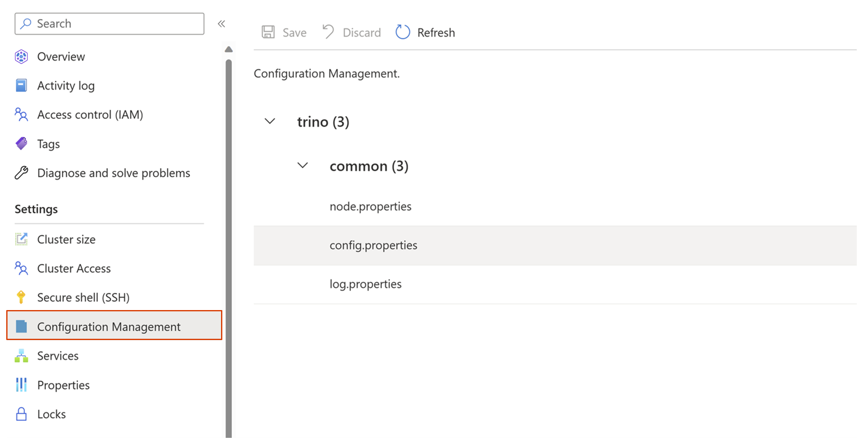This screenshot has height=447, width=868.
Task: Click the Tags icon in sidebar
Action: pyautogui.click(x=21, y=144)
